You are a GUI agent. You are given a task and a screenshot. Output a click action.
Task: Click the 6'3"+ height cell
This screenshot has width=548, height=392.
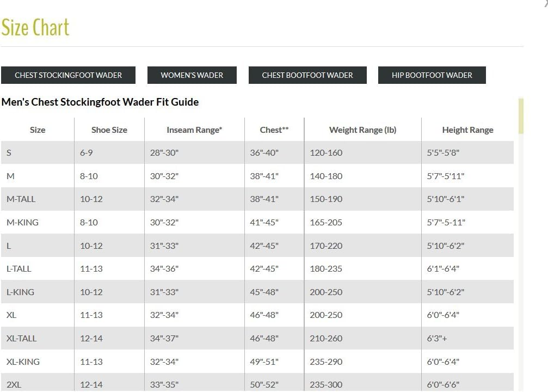[x=436, y=339]
